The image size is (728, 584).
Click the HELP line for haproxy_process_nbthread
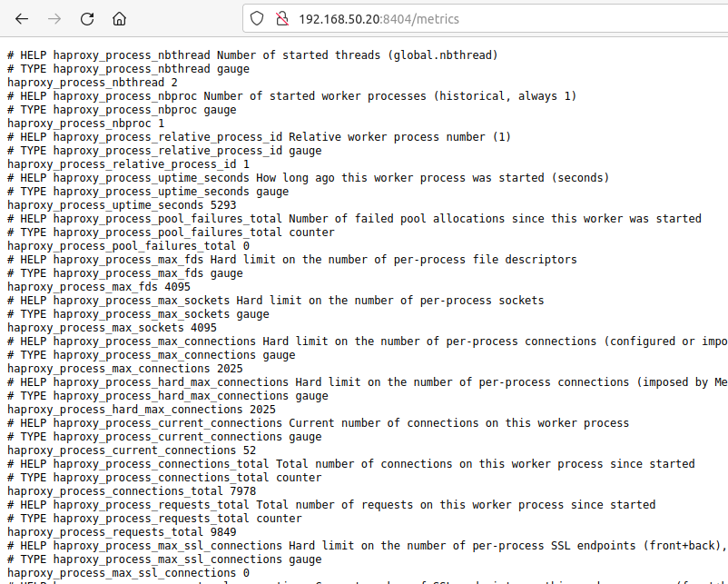coord(252,55)
